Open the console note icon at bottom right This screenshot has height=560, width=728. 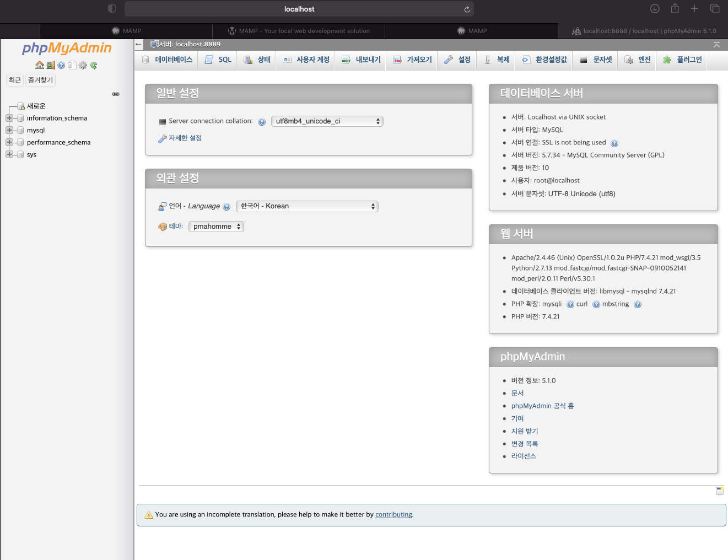720,491
